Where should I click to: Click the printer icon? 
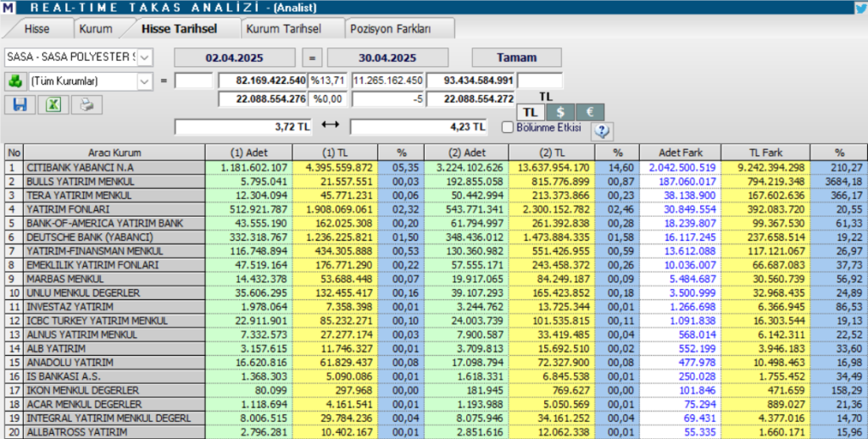pyautogui.click(x=86, y=104)
